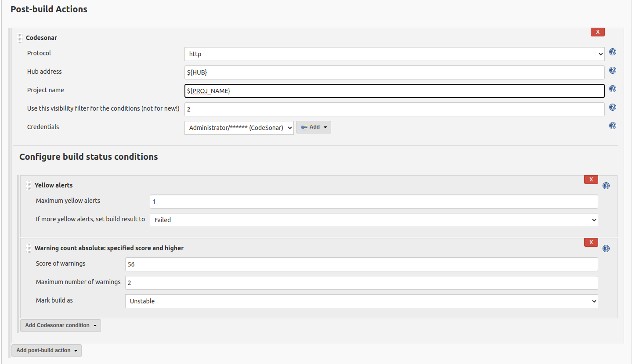Open help for the Credentials field

tap(613, 126)
